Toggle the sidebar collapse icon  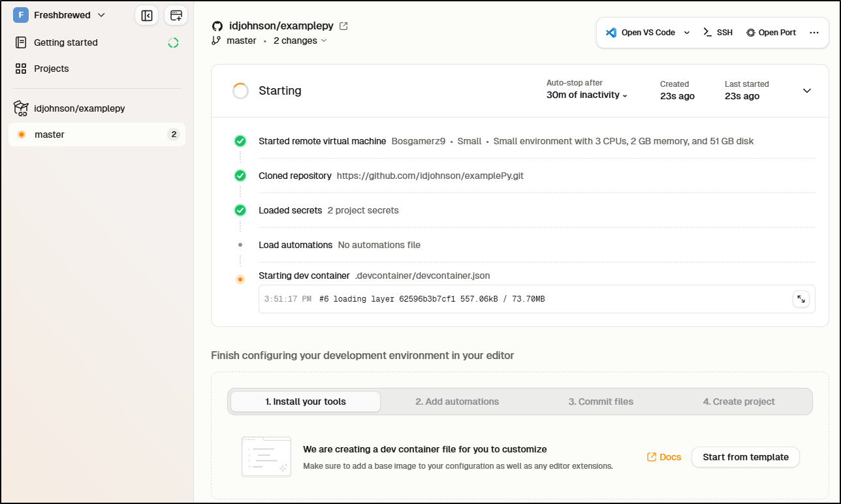(x=147, y=15)
